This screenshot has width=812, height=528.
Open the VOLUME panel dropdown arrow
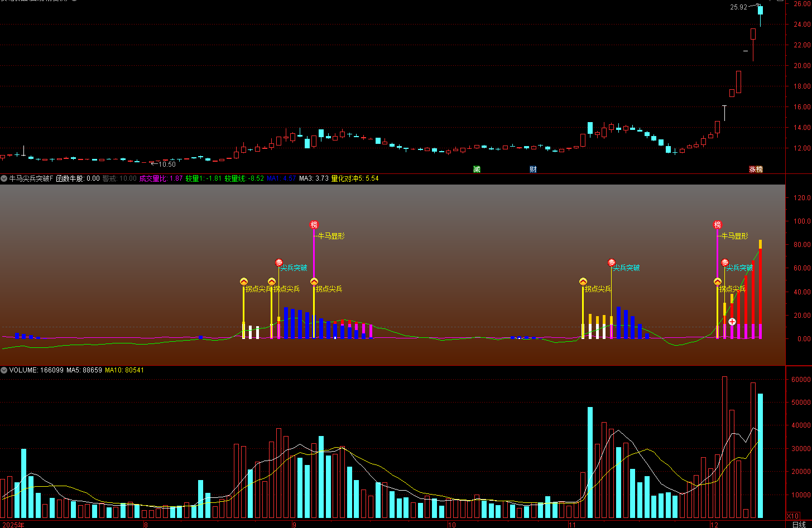4,370
